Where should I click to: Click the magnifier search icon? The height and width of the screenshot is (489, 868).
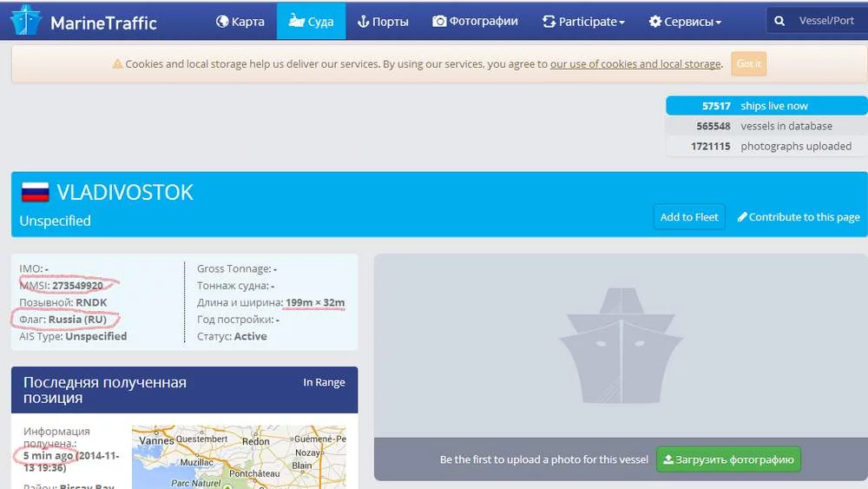coord(779,21)
